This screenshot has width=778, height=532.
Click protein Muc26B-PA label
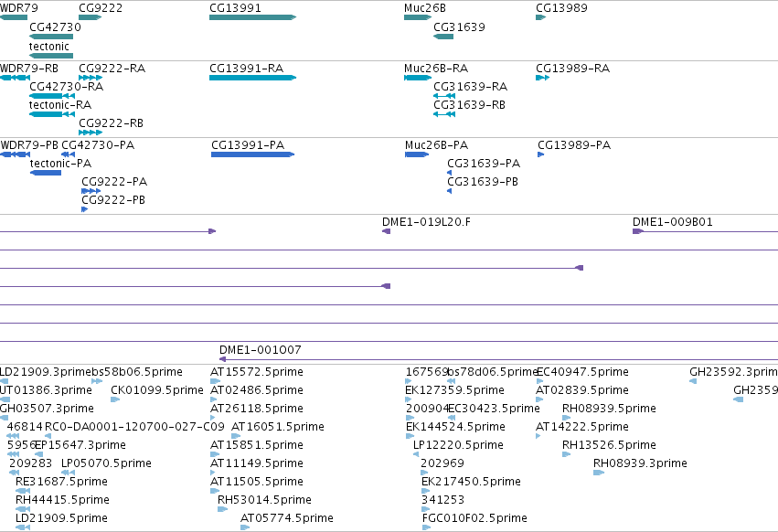click(436, 145)
